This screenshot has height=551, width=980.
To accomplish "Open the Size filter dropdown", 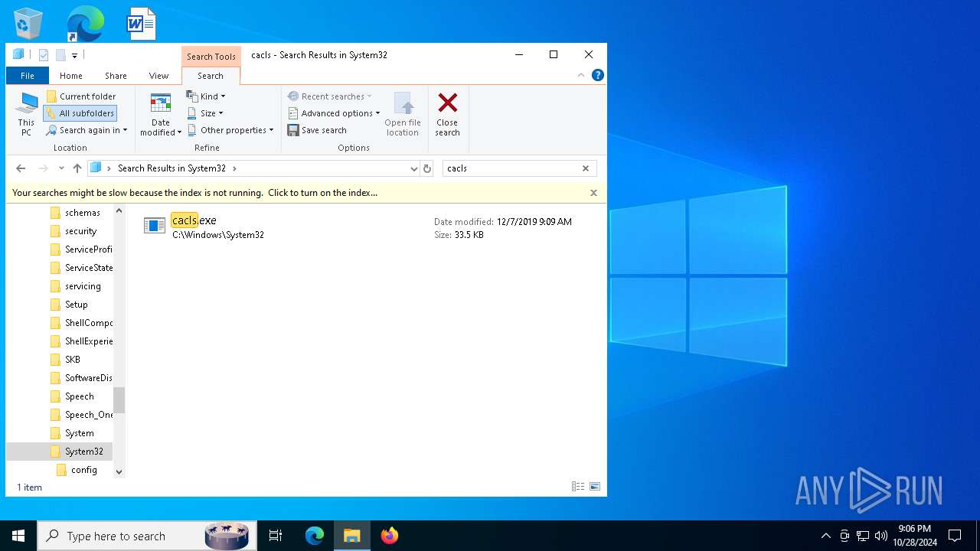I will pos(205,113).
